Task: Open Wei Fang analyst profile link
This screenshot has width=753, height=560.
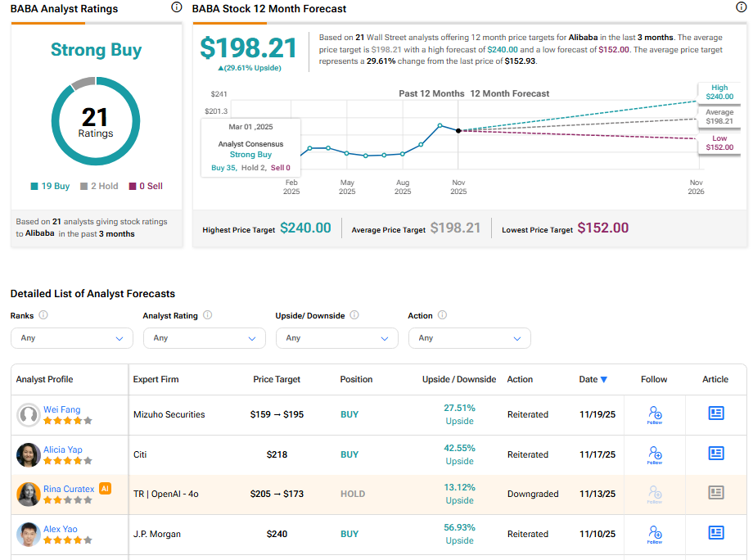Action: pyautogui.click(x=62, y=409)
